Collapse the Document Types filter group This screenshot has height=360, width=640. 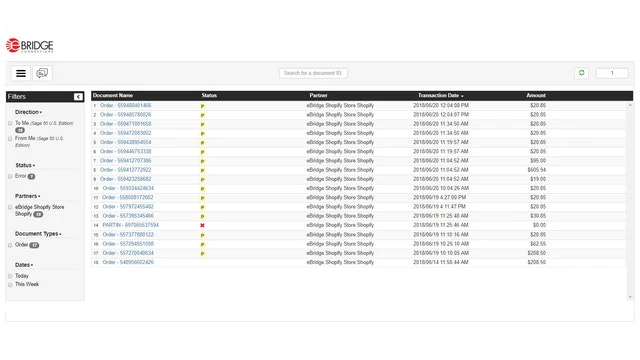click(38, 234)
